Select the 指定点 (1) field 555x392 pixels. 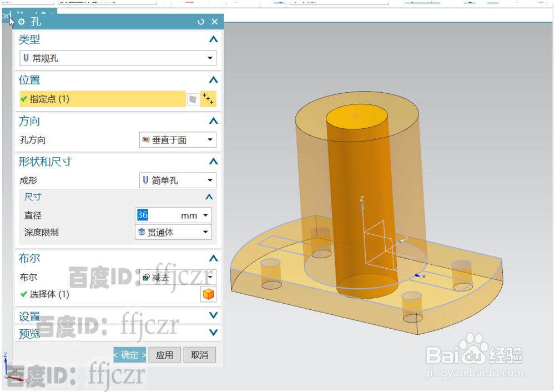pyautogui.click(x=103, y=99)
